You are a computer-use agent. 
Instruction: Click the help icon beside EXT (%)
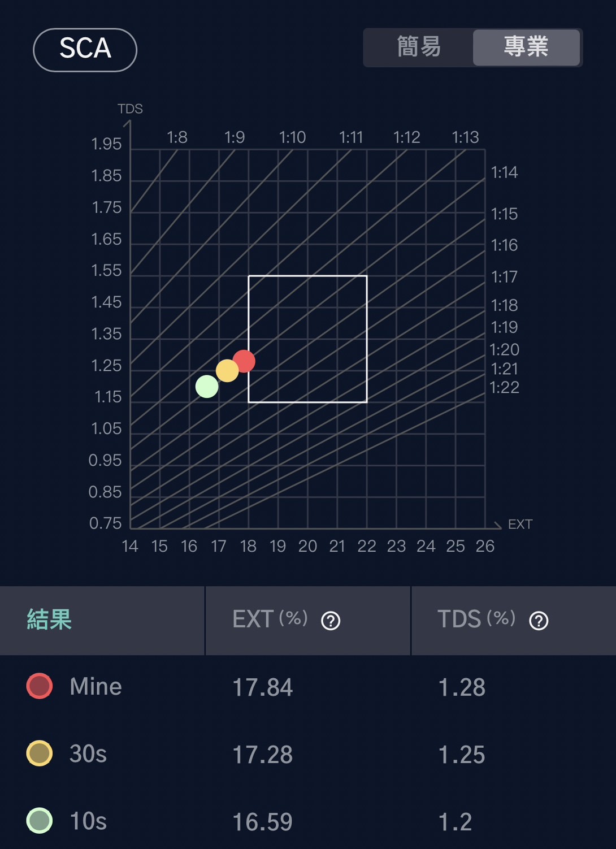(331, 621)
